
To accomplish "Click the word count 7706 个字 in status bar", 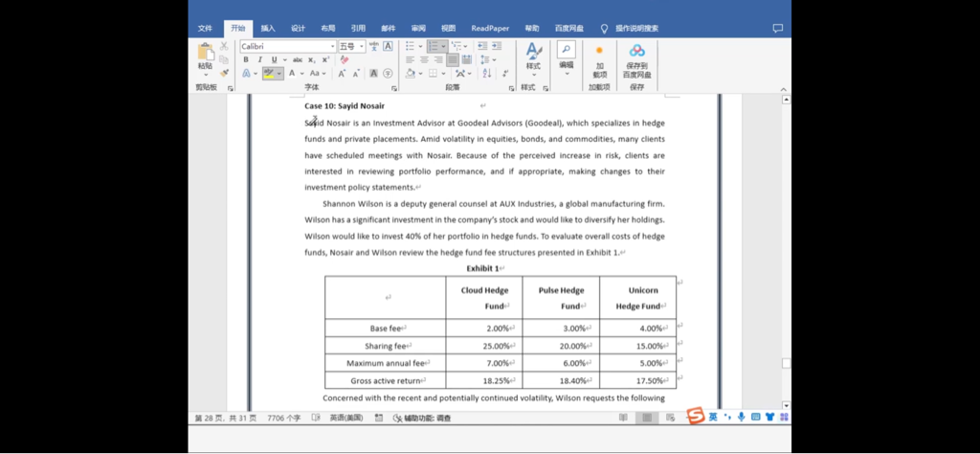I will click(283, 418).
